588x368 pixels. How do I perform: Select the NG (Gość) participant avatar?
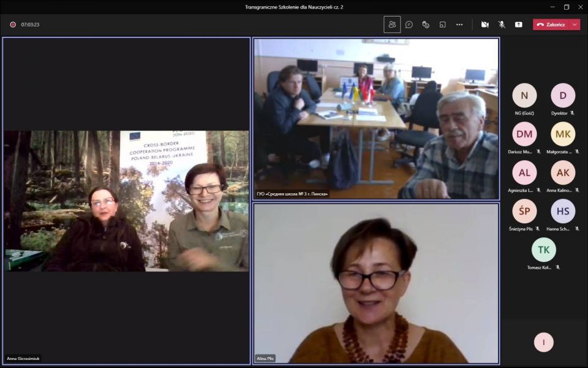click(x=524, y=96)
